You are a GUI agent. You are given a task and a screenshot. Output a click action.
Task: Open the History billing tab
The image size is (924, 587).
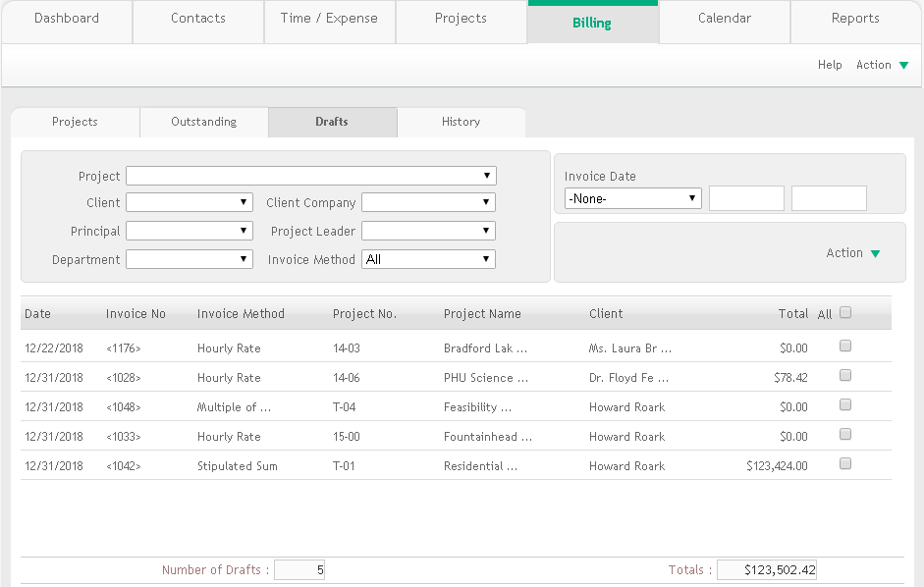click(462, 122)
